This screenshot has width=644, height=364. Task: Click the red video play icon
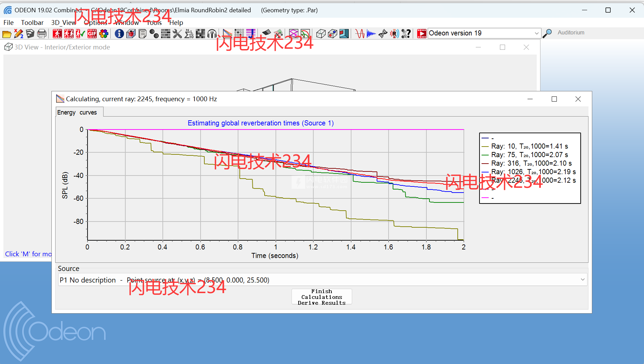pyautogui.click(x=422, y=33)
